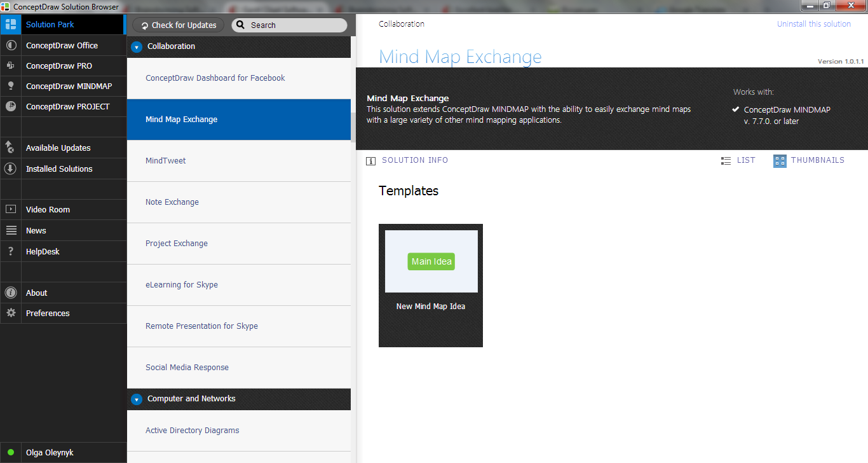Click the Collaboration breadcrumb text
868x463 pixels.
pyautogui.click(x=402, y=24)
